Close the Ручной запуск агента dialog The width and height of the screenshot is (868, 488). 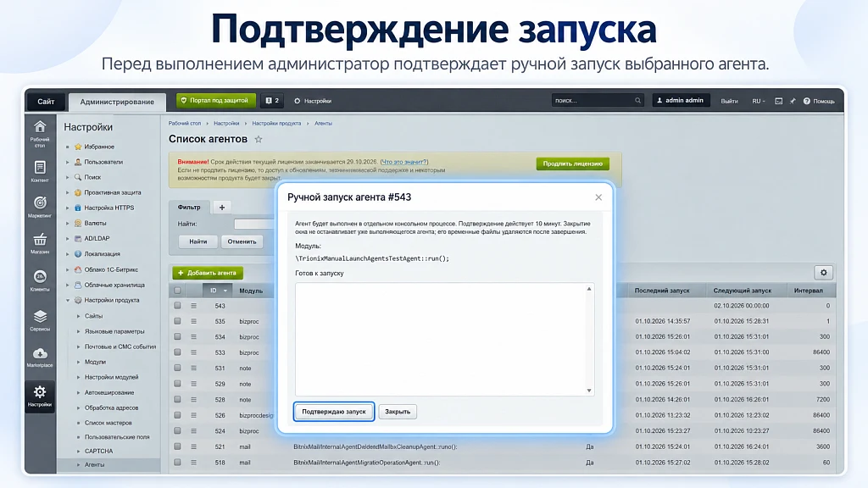tap(598, 197)
